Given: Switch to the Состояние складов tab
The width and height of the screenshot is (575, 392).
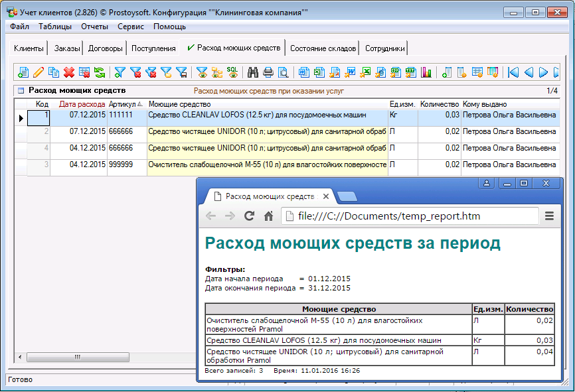Looking at the screenshot, I should pos(323,48).
